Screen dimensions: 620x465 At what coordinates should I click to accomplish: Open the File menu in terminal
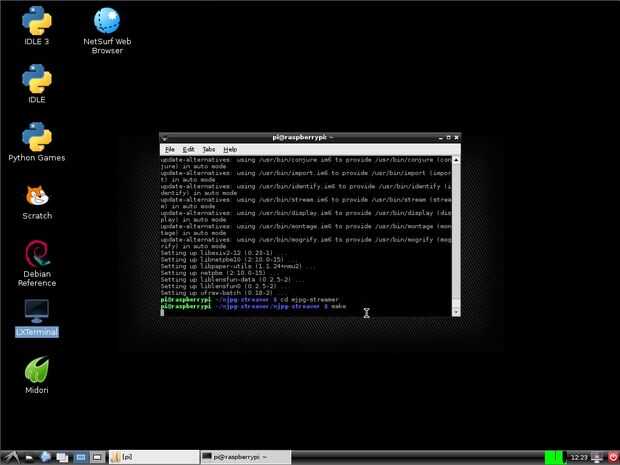click(x=170, y=149)
